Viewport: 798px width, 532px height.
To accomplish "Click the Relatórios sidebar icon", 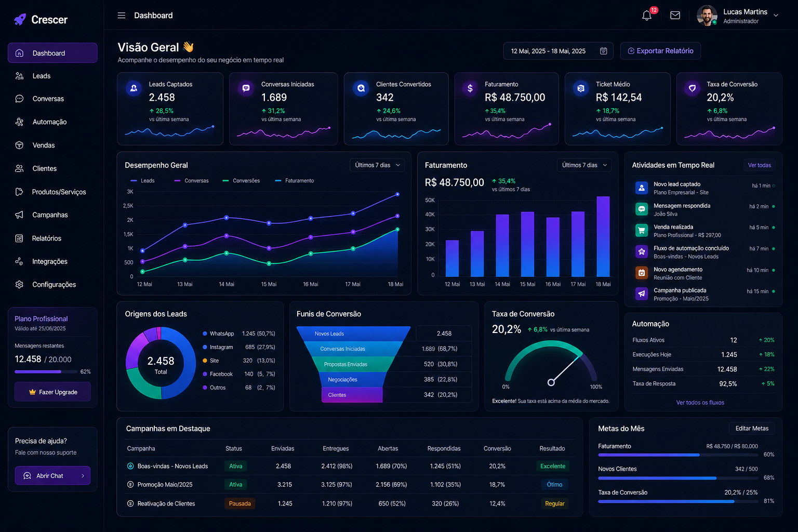I will click(19, 238).
